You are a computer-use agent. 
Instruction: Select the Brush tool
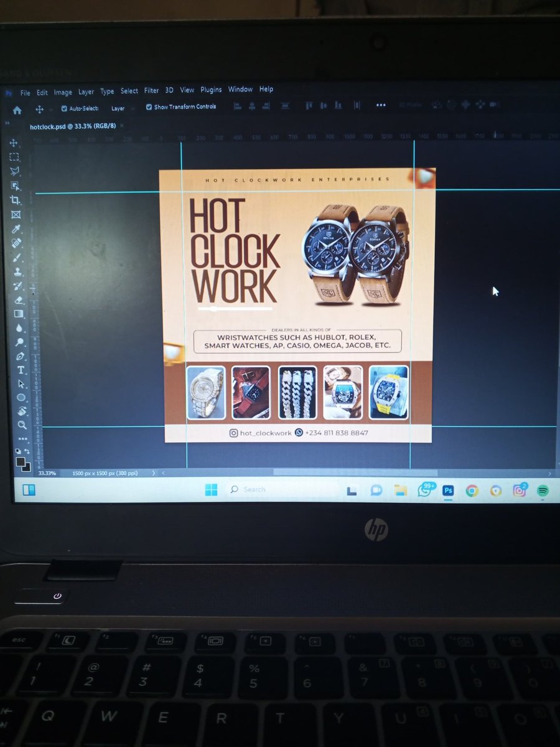tap(17, 257)
